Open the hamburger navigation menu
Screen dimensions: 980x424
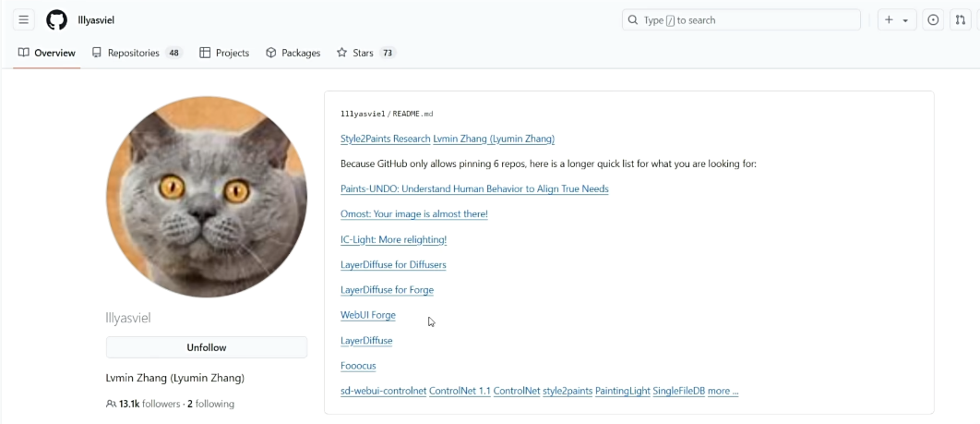(24, 20)
